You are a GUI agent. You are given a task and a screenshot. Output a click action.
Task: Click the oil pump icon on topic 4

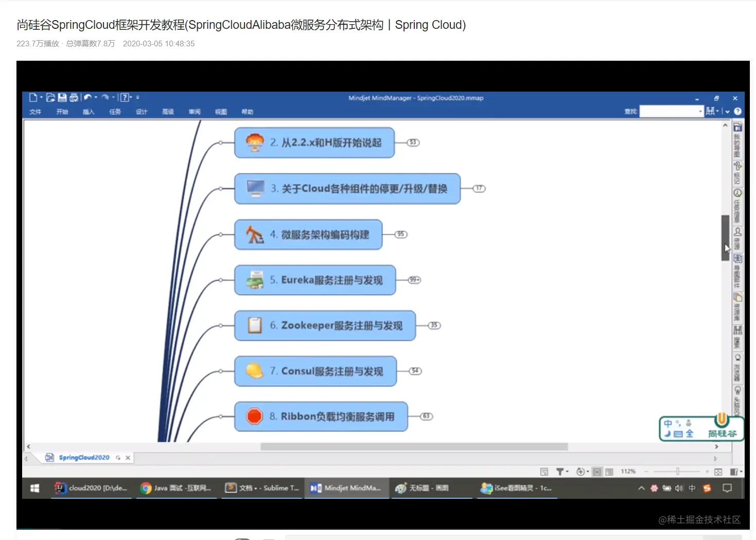254,235
